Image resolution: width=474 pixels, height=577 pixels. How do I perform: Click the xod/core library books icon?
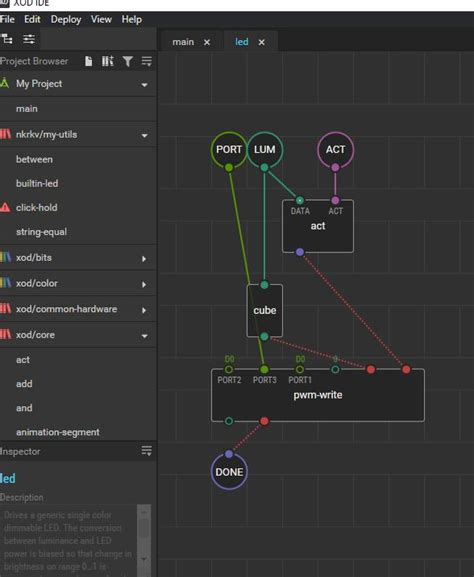[5, 334]
